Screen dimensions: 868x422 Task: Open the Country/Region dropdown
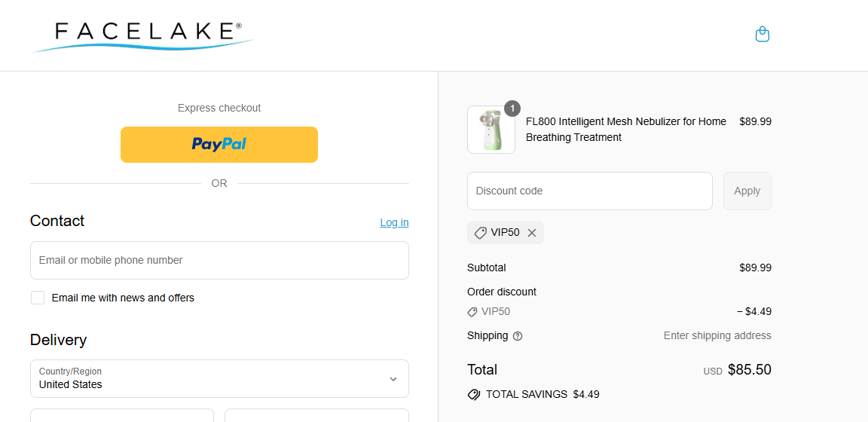[x=219, y=379]
